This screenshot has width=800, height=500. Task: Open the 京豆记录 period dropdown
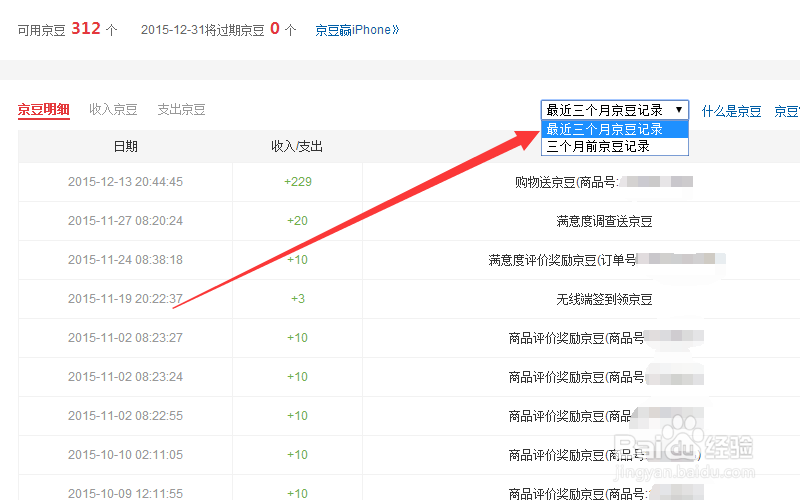pyautogui.click(x=615, y=110)
